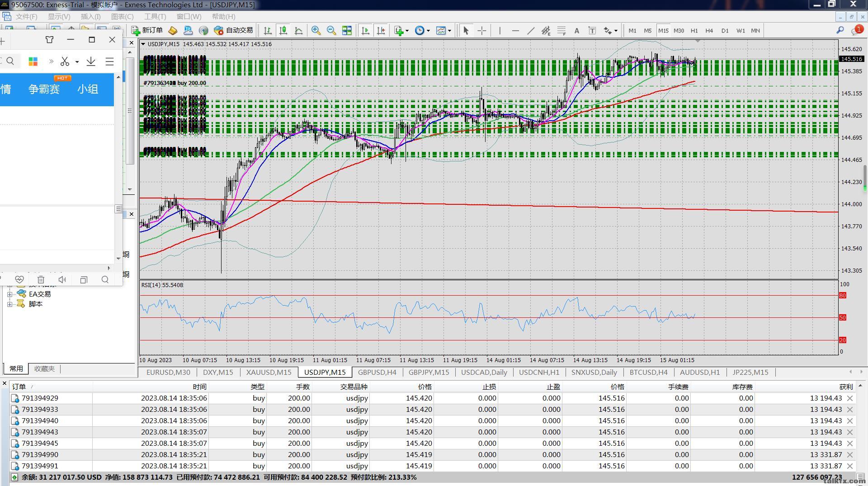Open 插入(I) menu
The width and height of the screenshot is (868, 486).
tap(90, 16)
